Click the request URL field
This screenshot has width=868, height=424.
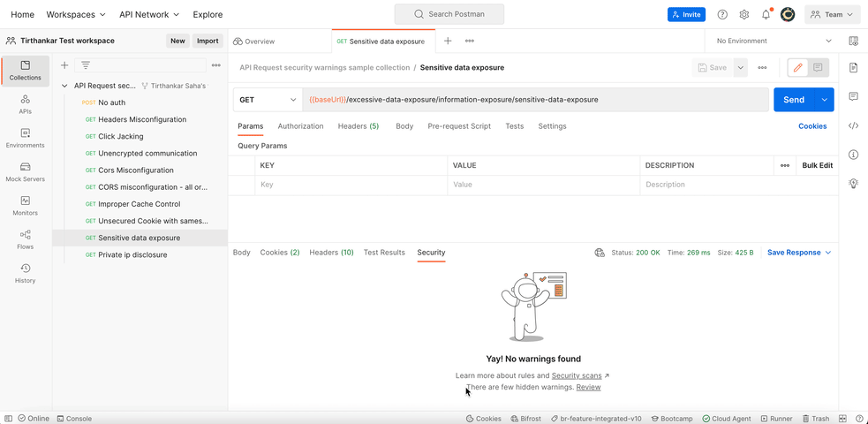pos(535,100)
